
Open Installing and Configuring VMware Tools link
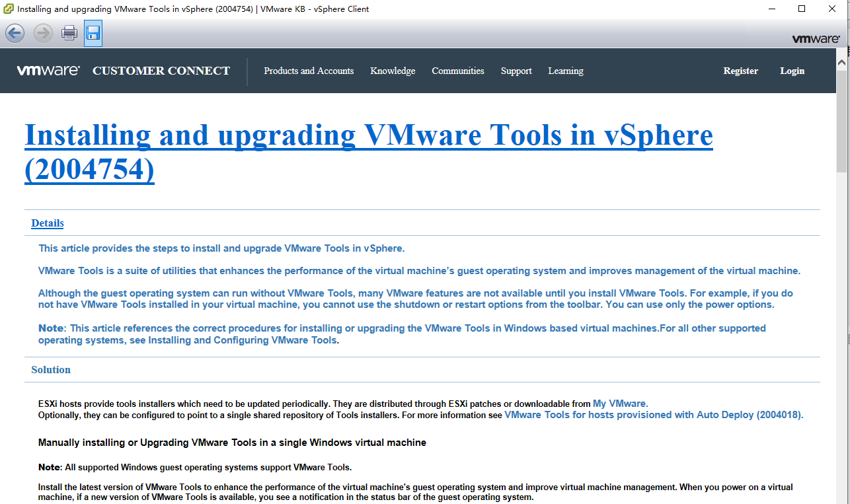(243, 340)
